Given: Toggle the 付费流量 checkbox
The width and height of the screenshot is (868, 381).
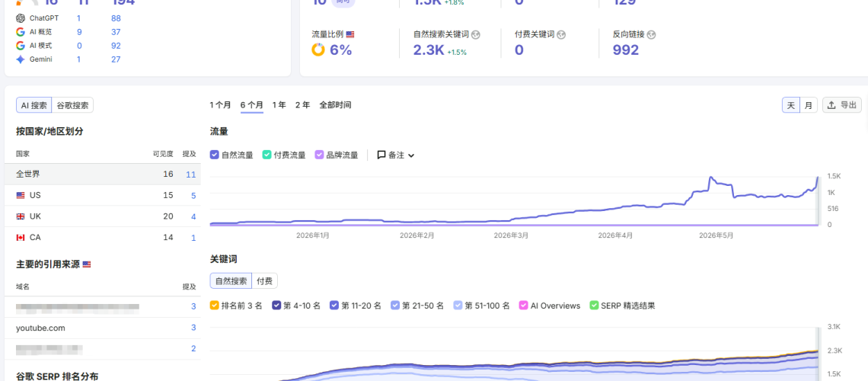Looking at the screenshot, I should coord(266,155).
